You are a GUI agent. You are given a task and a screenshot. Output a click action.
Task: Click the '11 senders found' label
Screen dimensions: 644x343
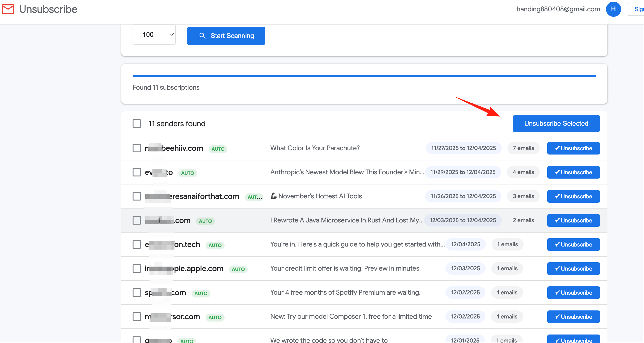(177, 124)
